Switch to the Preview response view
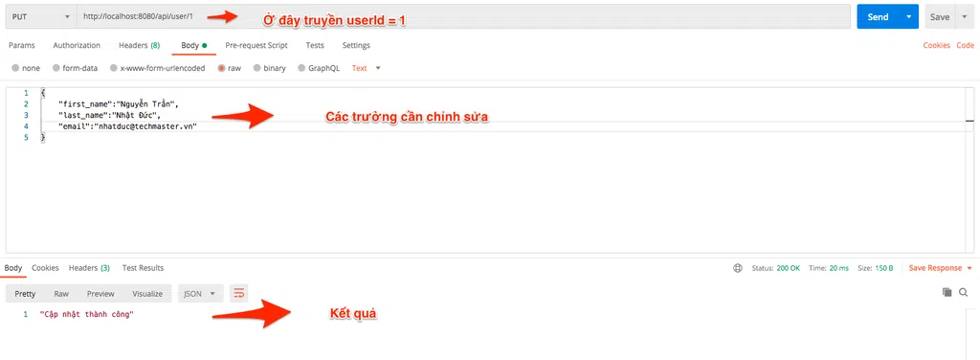Image resolution: width=980 pixels, height=360 pixels. click(x=100, y=293)
